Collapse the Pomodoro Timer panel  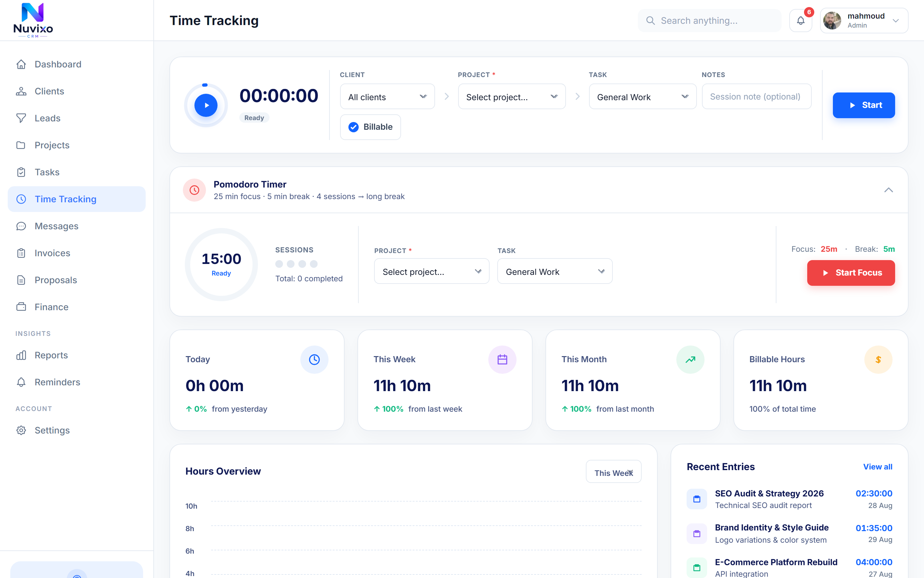tap(888, 190)
